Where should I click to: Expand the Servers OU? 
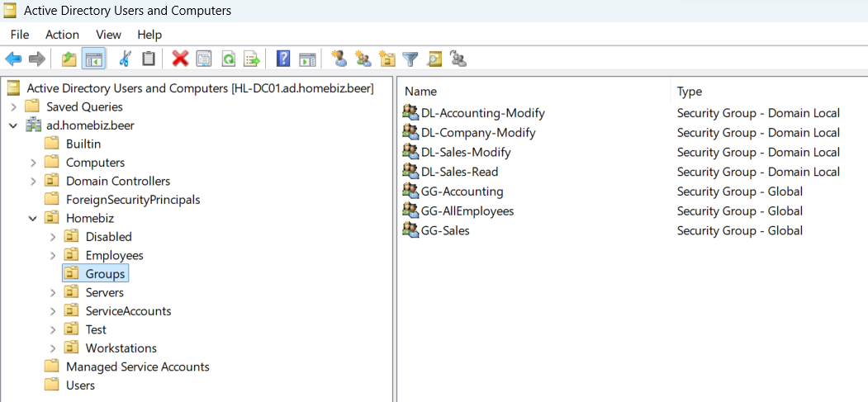click(53, 292)
